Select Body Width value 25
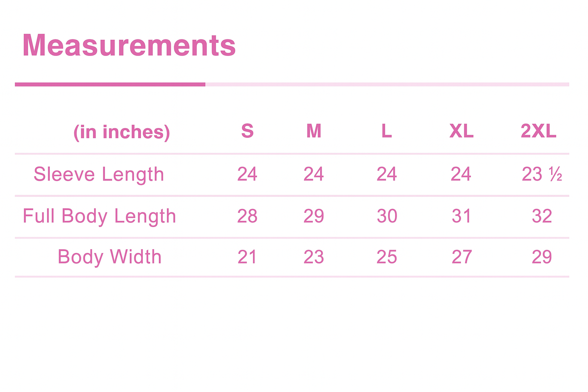Viewport: 588px width, 392px height. [387, 257]
